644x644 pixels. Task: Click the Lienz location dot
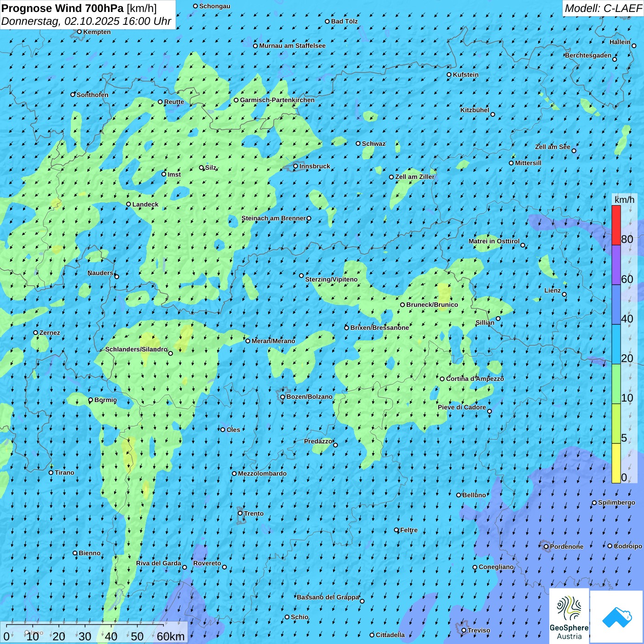pos(564,294)
